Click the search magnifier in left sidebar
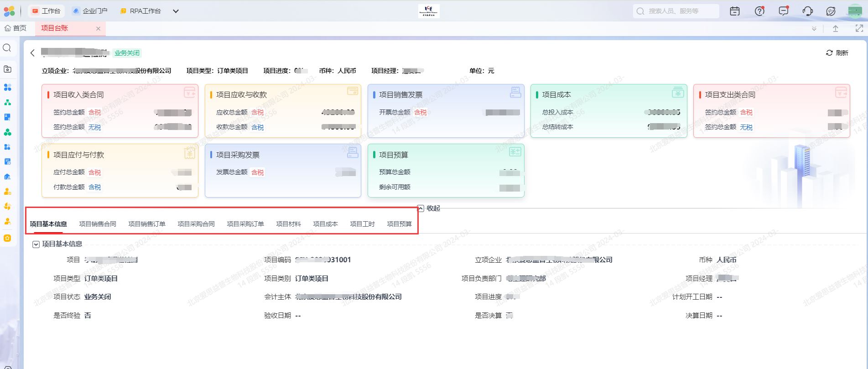Screen dimensions: 868x369 (x=7, y=48)
